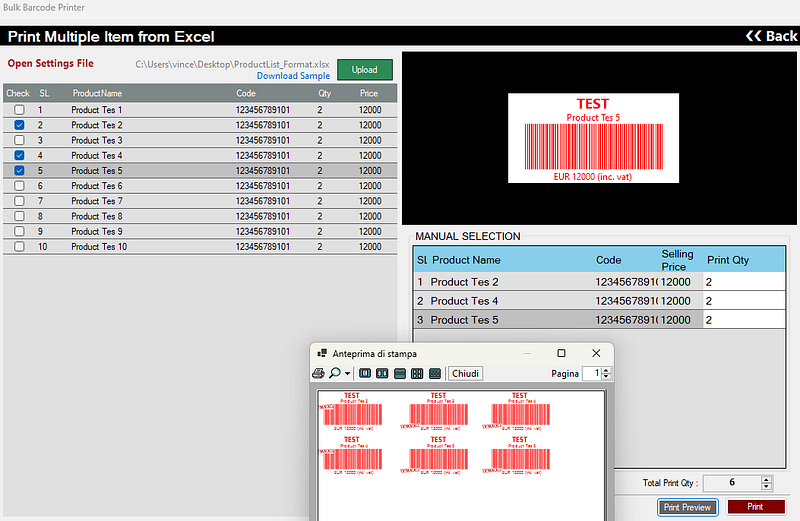Screen dimensions: 800x521
Task: Uncheck the box for Product Tes 2
Action: coord(19,125)
